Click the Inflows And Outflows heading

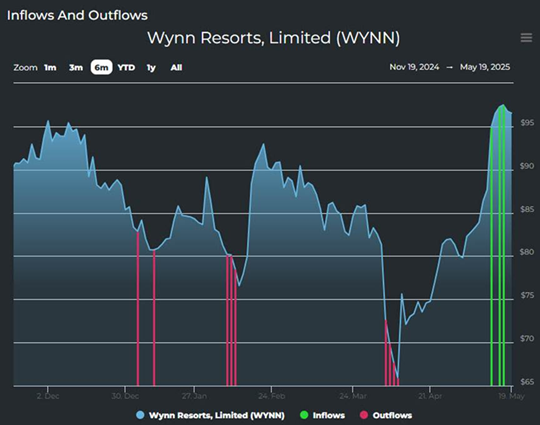(x=77, y=15)
